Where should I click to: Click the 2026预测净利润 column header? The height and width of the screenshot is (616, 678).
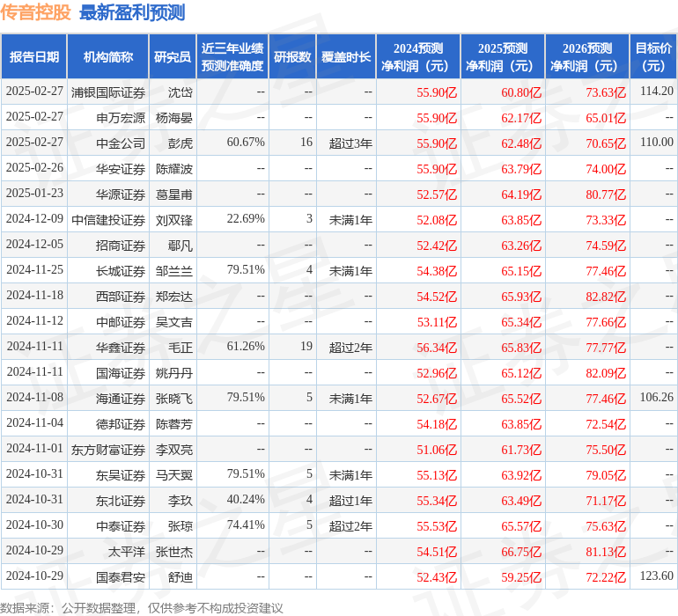pos(587,57)
